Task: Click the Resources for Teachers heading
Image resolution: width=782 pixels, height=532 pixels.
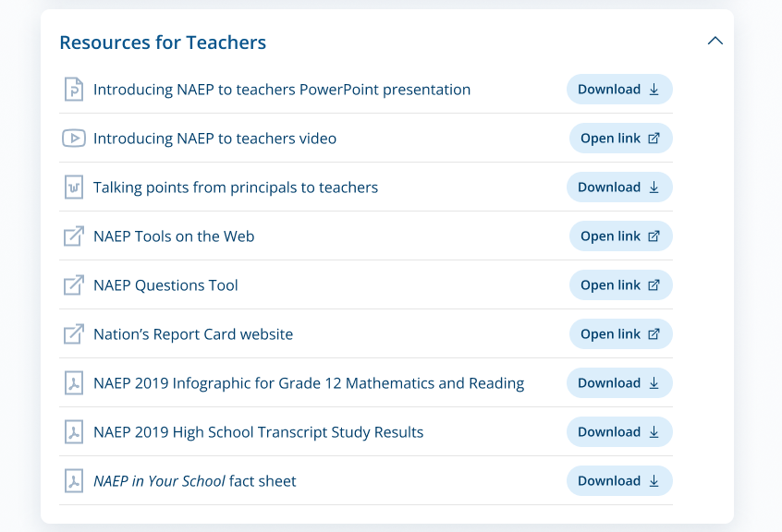Action: 163,42
